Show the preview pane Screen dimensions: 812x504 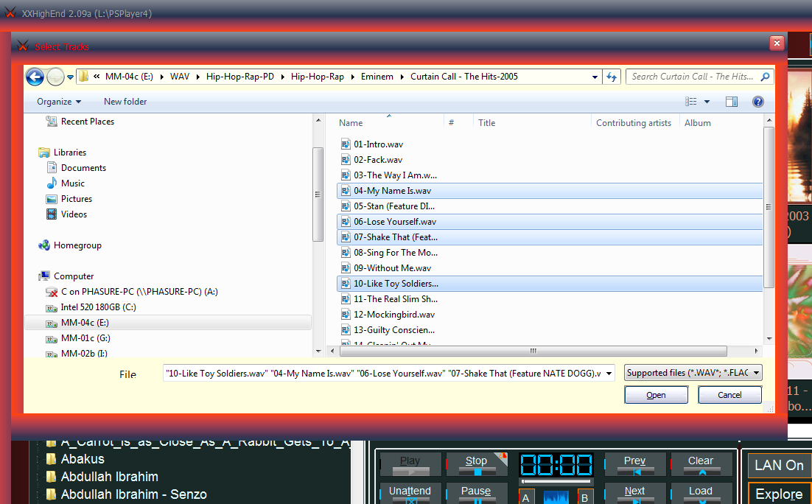[732, 102]
